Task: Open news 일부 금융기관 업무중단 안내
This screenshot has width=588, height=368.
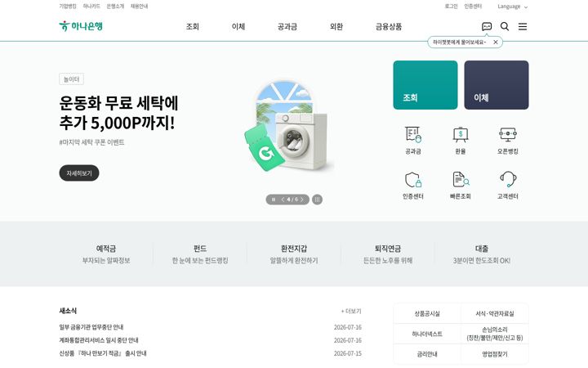Action: 91,327
